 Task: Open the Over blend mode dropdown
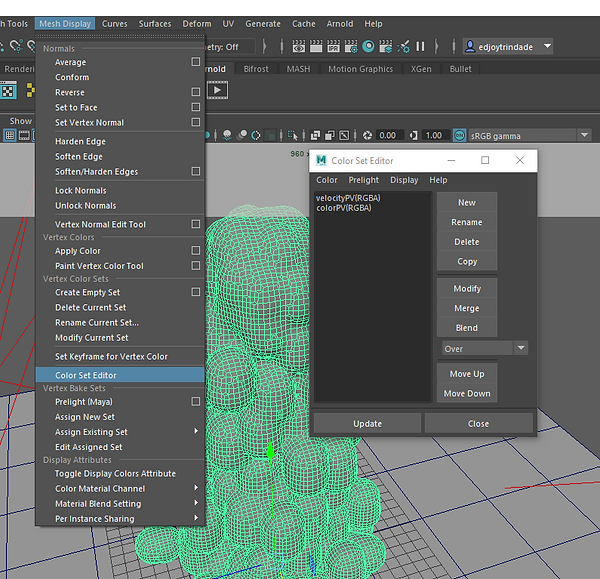tap(485, 348)
